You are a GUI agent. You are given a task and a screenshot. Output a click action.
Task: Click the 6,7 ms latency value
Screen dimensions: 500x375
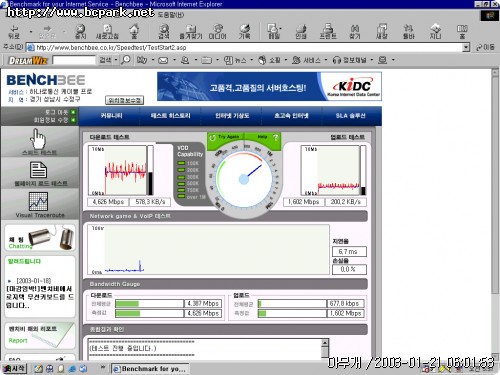349,251
